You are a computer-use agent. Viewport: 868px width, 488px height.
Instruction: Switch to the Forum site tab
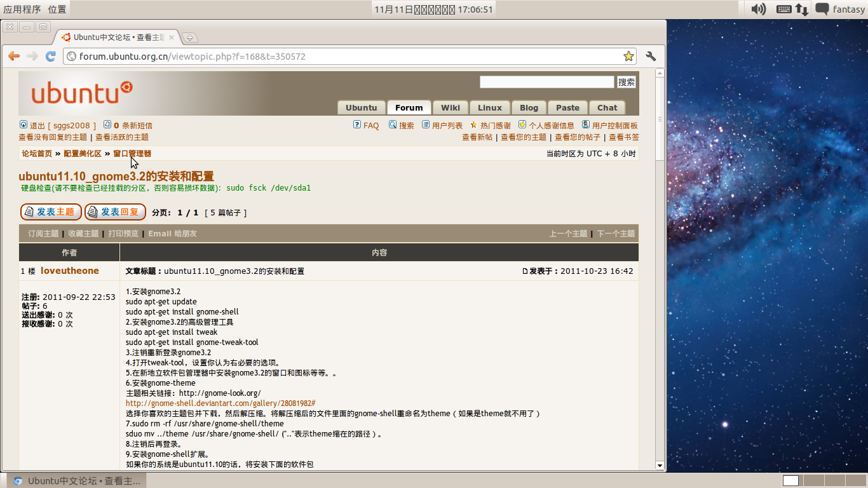[409, 107]
